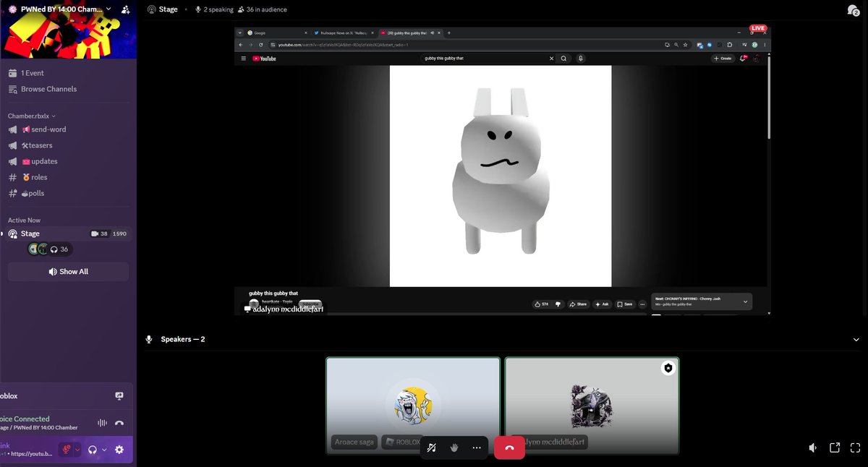Click the Stage icon in the header
Image resolution: width=868 pixels, height=467 pixels.
[x=151, y=9]
